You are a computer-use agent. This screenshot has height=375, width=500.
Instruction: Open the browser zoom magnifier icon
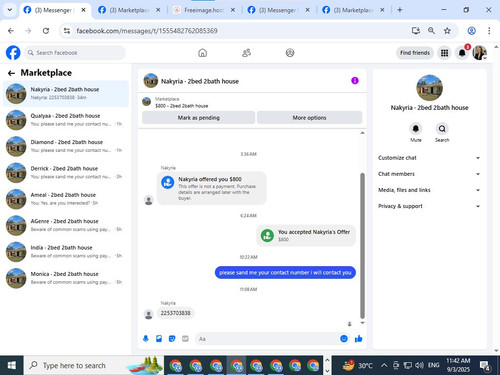431,31
